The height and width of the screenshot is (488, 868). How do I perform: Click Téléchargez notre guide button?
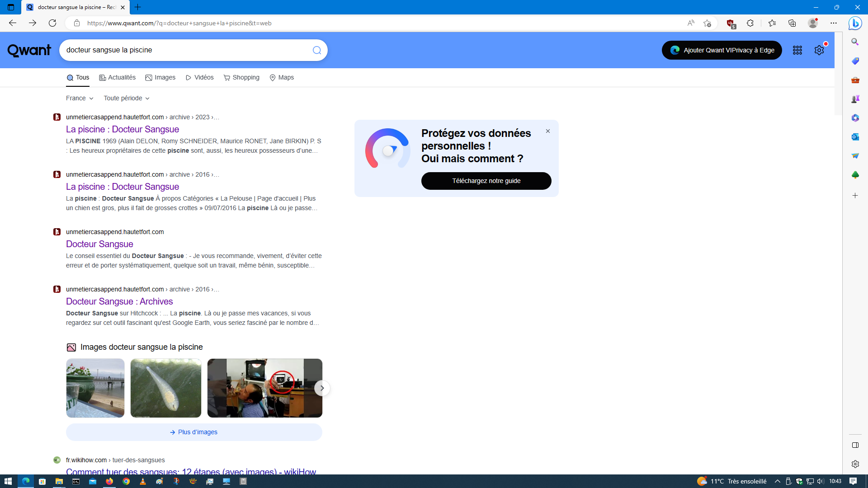point(486,181)
